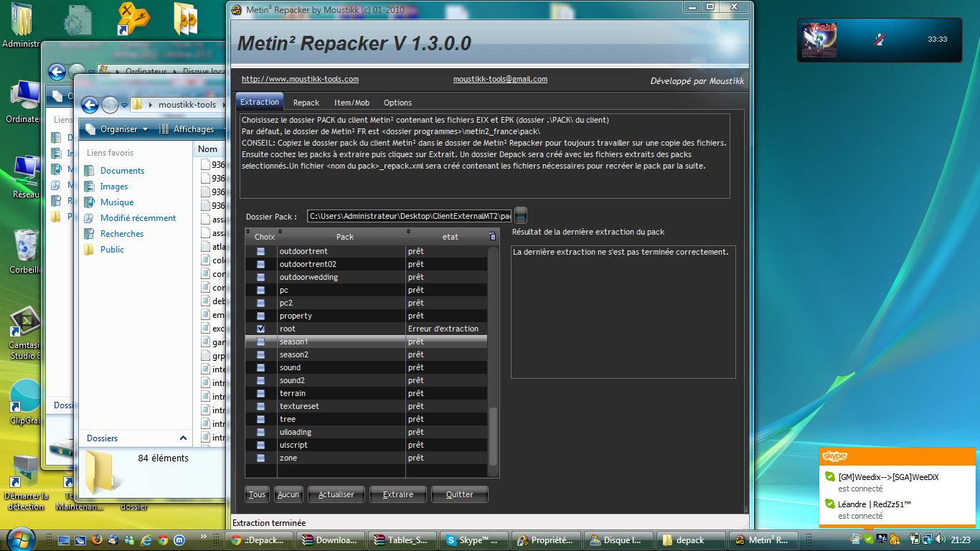The width and height of the screenshot is (980, 551).
Task: Start extraction with the Extraire button
Action: pos(398,494)
